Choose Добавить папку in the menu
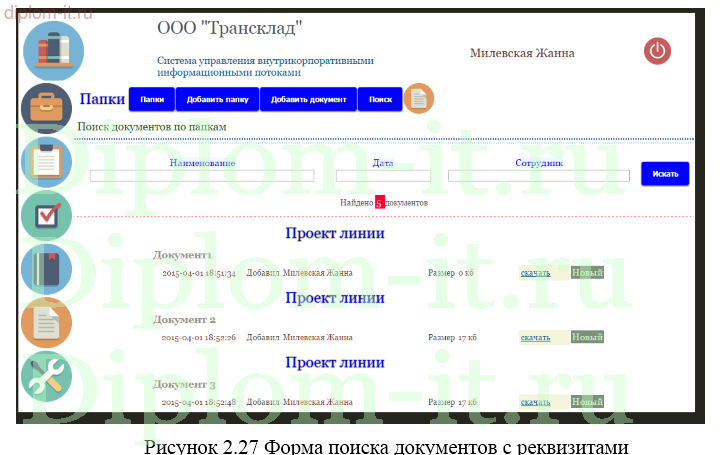 (217, 99)
